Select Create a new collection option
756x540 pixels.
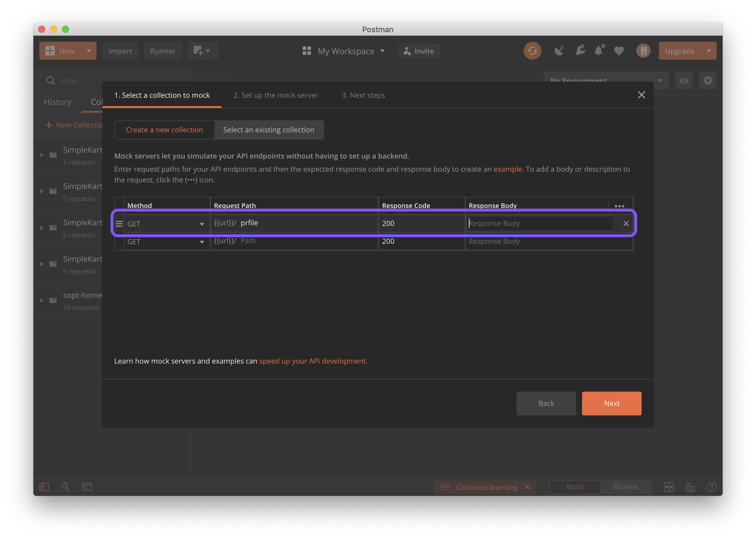(164, 130)
